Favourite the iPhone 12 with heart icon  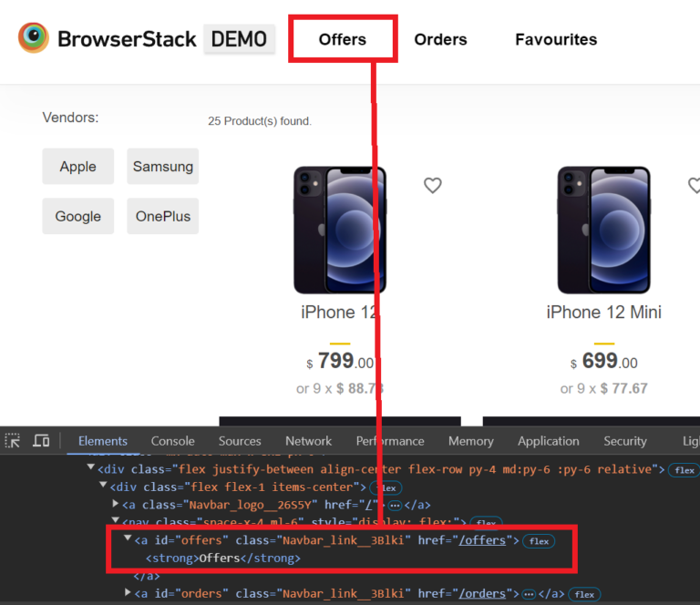tap(432, 186)
